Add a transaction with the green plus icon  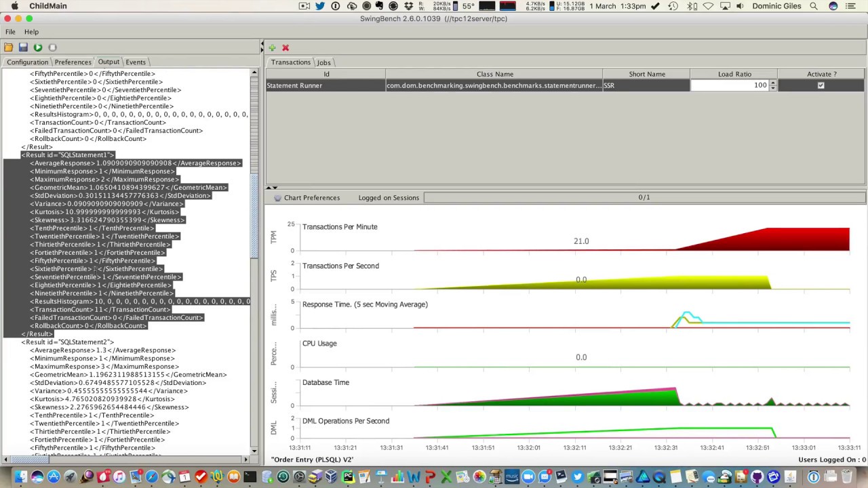tap(272, 47)
